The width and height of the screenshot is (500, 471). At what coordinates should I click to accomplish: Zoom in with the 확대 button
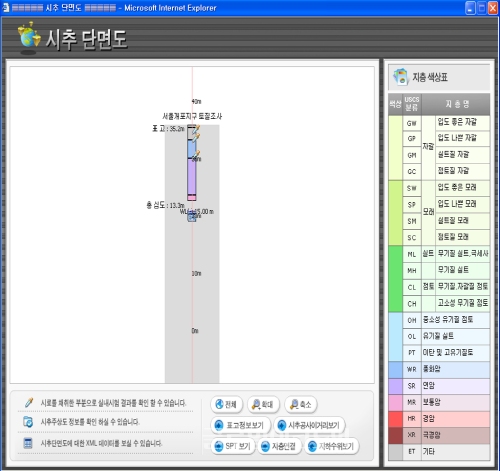[263, 404]
